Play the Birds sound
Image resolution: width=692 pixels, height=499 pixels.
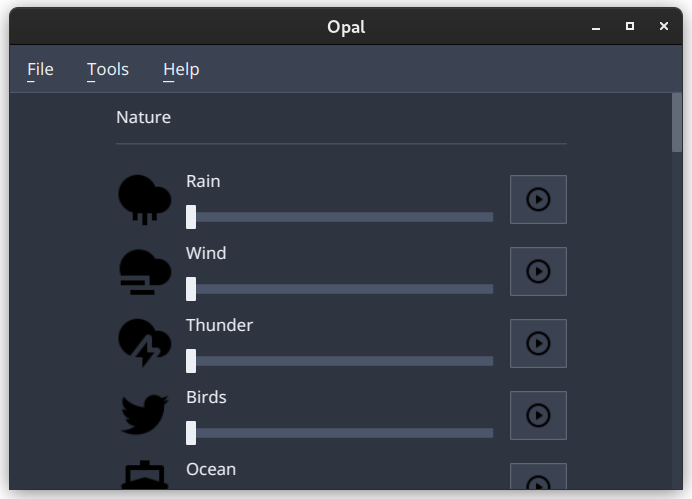coord(538,415)
